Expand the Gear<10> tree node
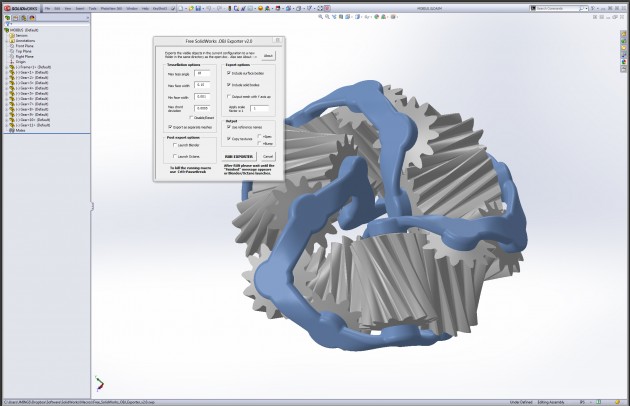This screenshot has height=406, width=630. click(x=6, y=120)
